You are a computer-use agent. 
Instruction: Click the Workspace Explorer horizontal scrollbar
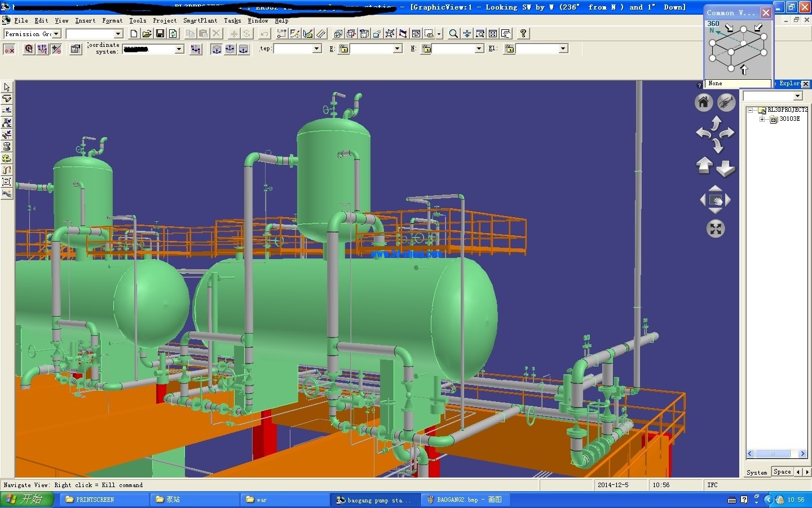[x=776, y=454]
